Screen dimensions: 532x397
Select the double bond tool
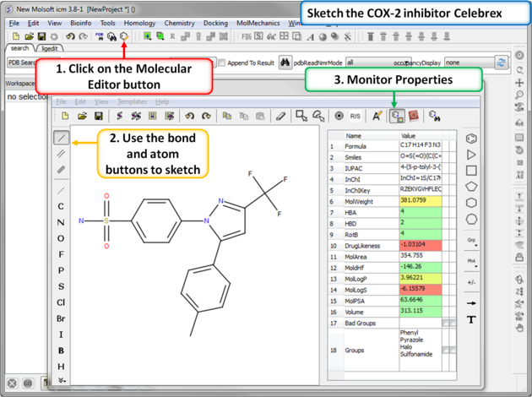(62, 154)
